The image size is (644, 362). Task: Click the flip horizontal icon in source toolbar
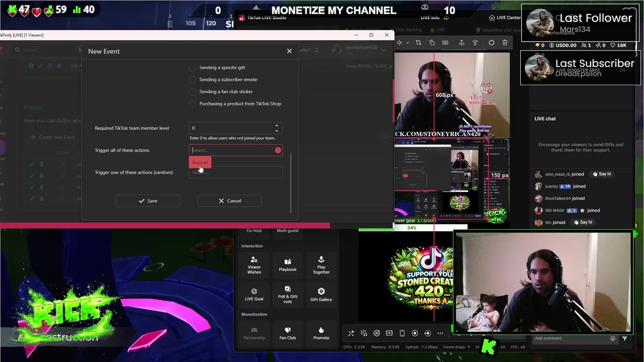point(445,43)
